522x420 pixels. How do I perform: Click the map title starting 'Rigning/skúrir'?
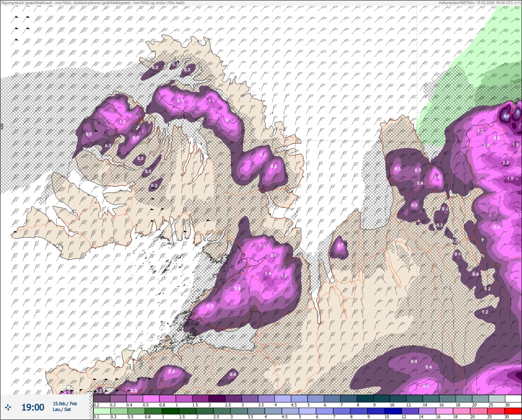click(93, 3)
